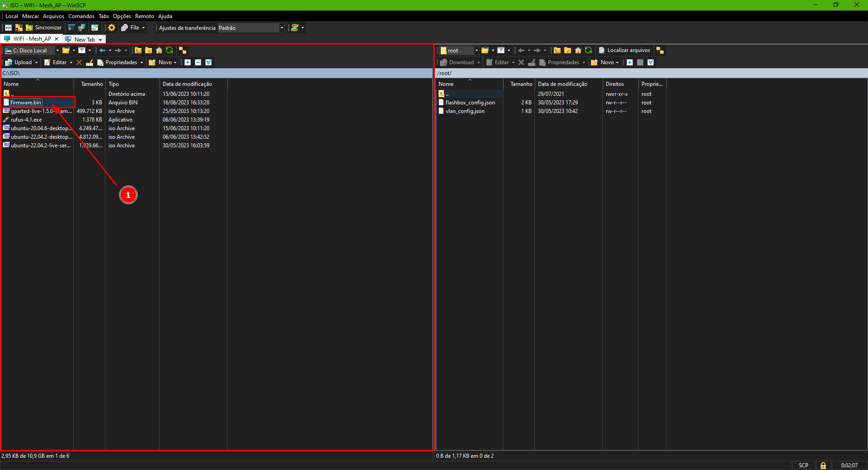This screenshot has height=470, width=868.
Task: Open the console terminal icon
Action: coord(71,28)
